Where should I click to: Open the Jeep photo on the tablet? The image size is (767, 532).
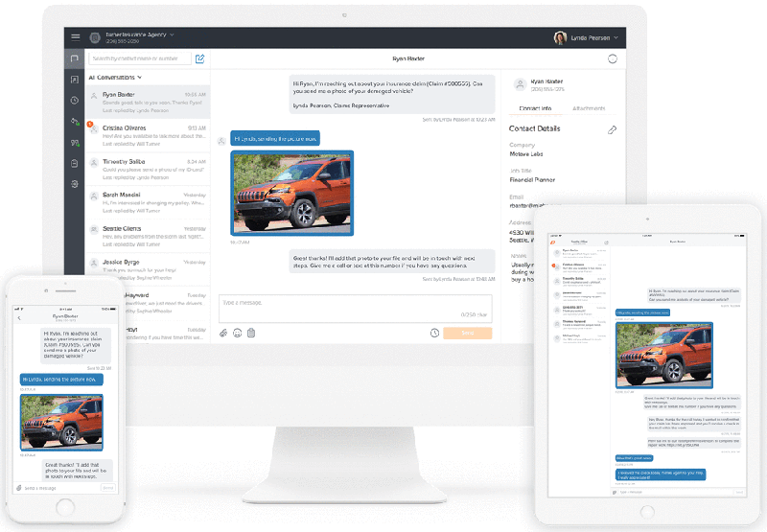tap(664, 356)
